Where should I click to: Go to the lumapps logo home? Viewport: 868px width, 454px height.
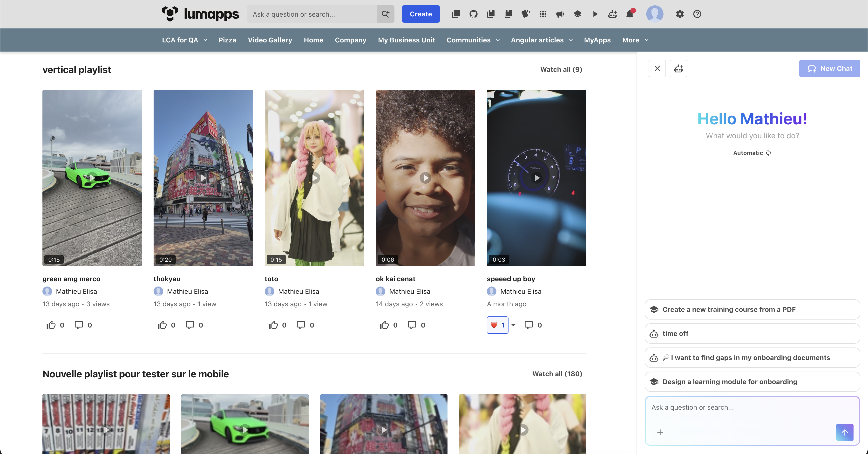point(200,14)
